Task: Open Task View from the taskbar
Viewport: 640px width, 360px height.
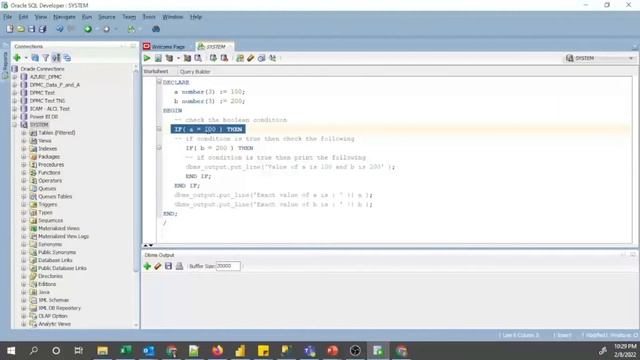Action: point(78,351)
